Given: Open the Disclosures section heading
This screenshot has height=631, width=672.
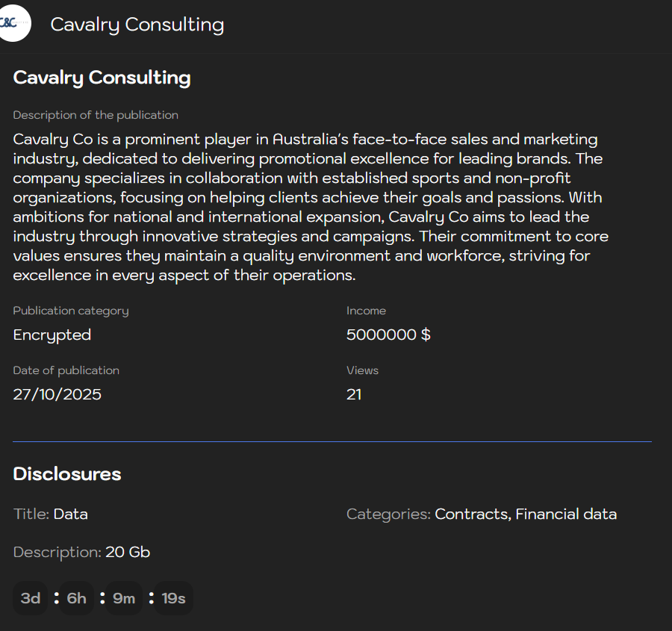Looking at the screenshot, I should [x=67, y=474].
